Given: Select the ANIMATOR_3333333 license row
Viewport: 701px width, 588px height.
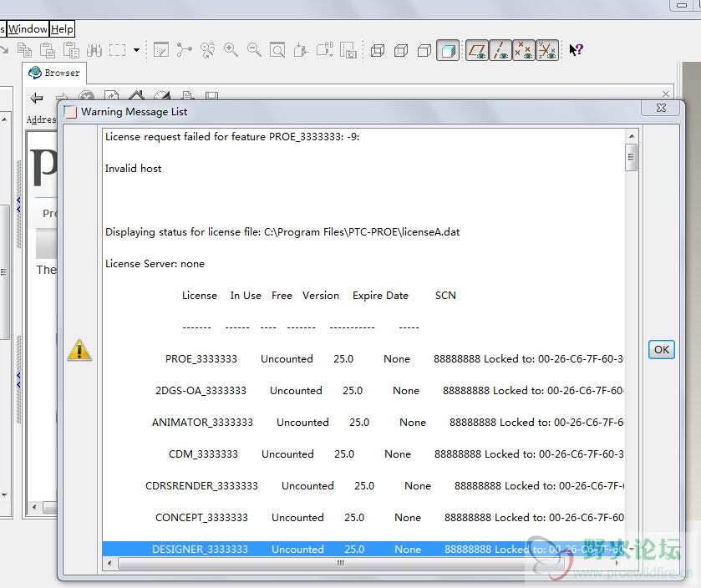Looking at the screenshot, I should (363, 423).
